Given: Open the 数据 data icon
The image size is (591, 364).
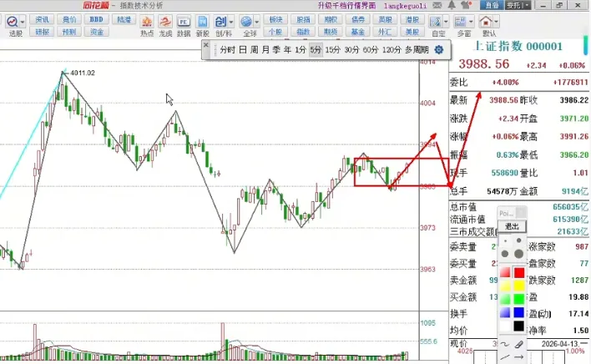Looking at the screenshot, I should pos(184,22).
